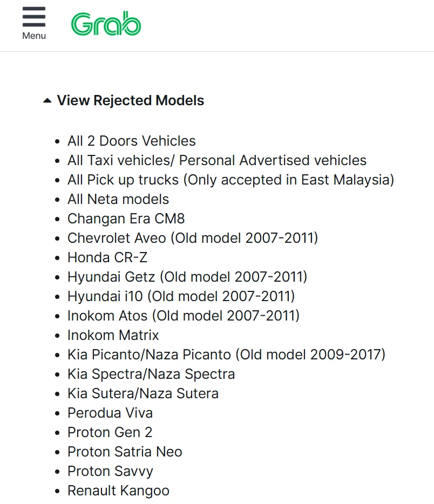Screen dimensions: 434x504
Task: Click the 'Menu' label under hamburger
Action: point(34,36)
